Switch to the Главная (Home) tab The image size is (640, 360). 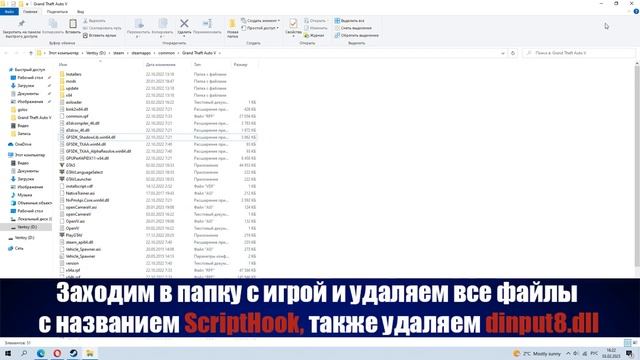(x=30, y=12)
